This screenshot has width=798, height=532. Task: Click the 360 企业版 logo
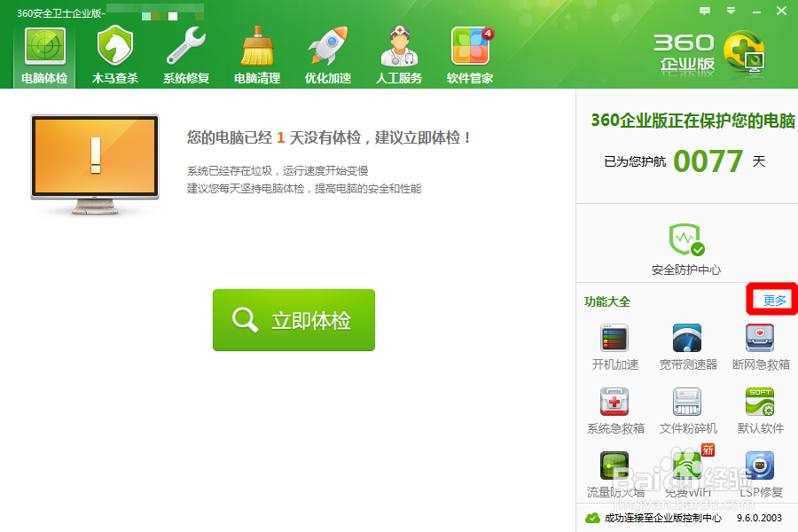[x=709, y=55]
